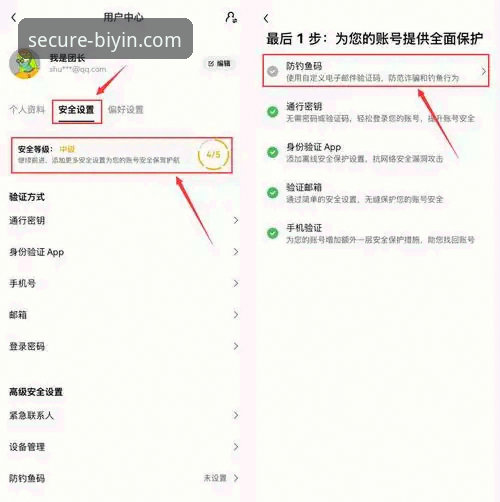Open 设备管理 settings entry
The height and width of the screenshot is (502, 500).
124,447
